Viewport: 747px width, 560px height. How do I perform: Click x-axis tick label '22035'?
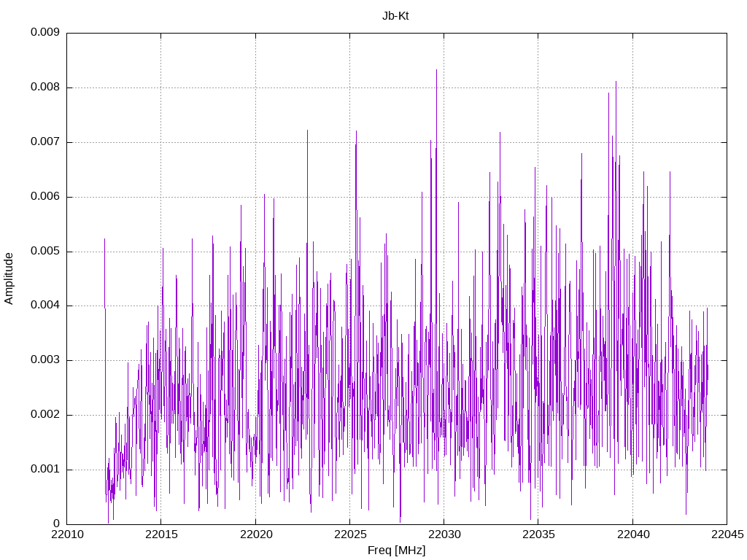click(538, 534)
